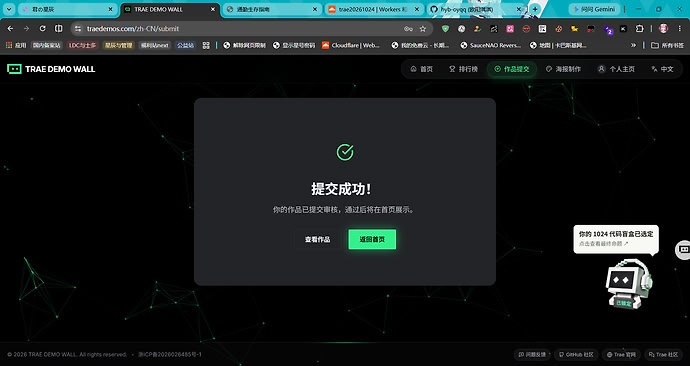Open the 国内备案站 bookmark folder
This screenshot has height=366, width=690.
point(47,45)
